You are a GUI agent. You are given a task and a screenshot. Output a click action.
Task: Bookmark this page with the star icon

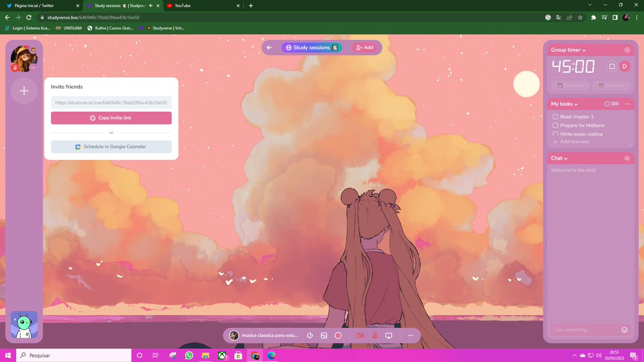pyautogui.click(x=580, y=17)
